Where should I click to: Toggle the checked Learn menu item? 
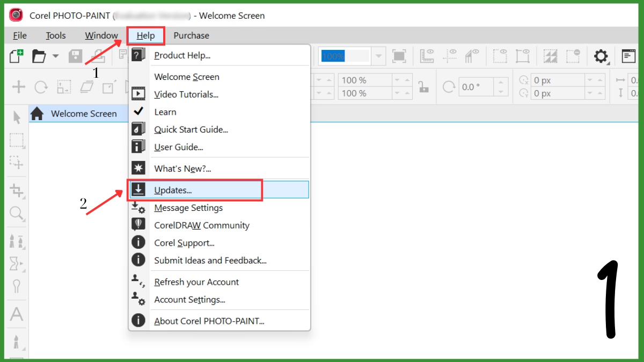coord(219,112)
